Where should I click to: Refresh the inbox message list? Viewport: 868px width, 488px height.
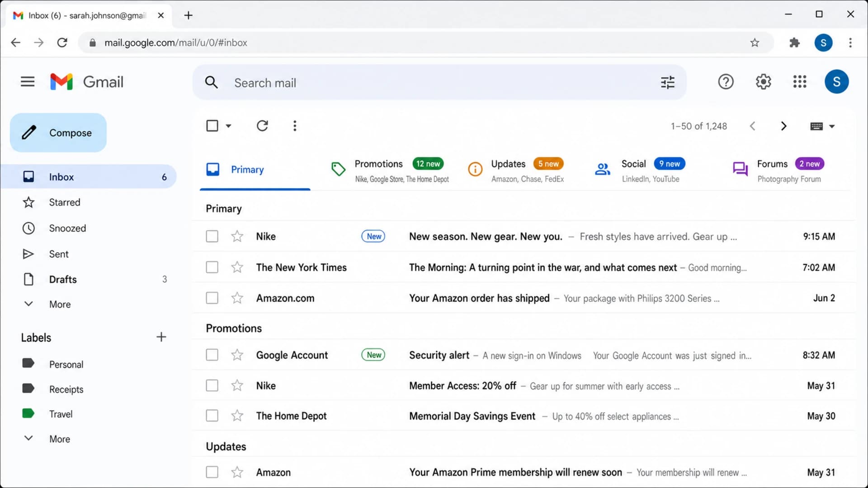(262, 126)
